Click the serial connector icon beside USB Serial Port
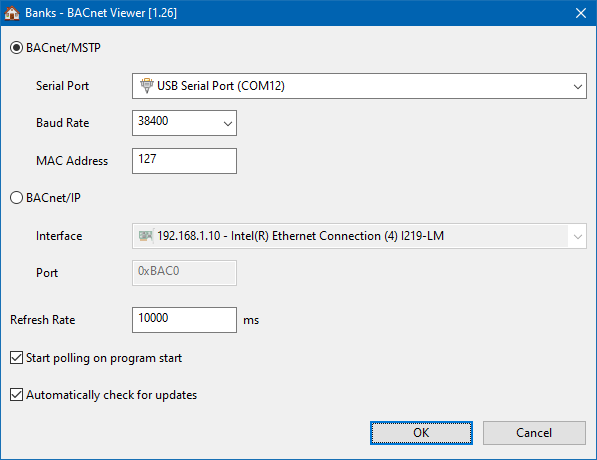Screen dimensions: 597x460 coord(147,86)
